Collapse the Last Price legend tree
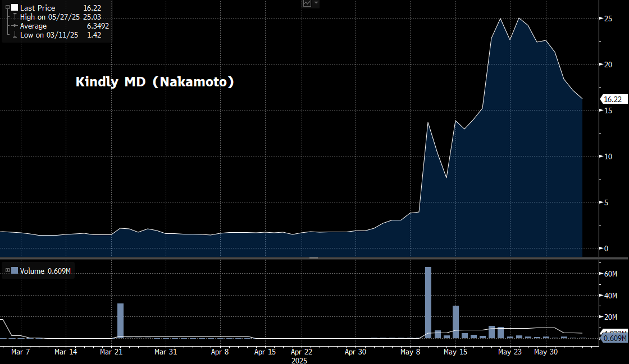Viewport: 629px width, 364px height. 7,8
